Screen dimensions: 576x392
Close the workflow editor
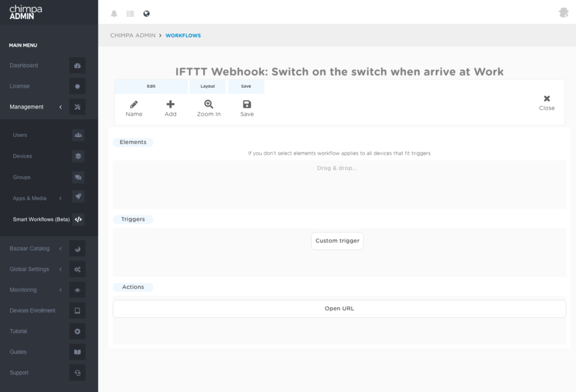[547, 103]
